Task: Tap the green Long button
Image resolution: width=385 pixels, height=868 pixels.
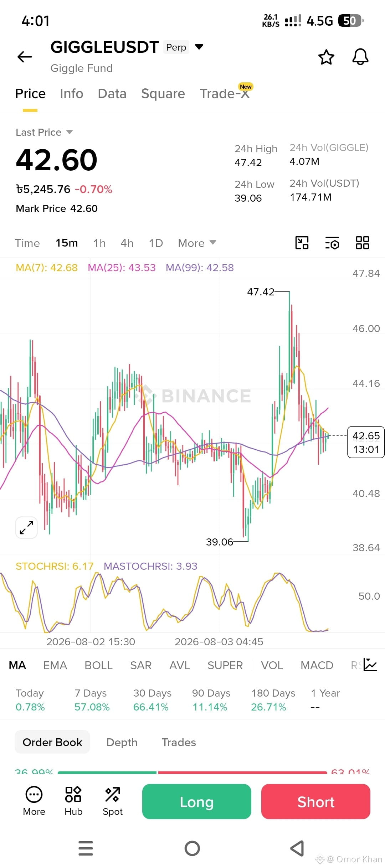Action: tap(197, 802)
